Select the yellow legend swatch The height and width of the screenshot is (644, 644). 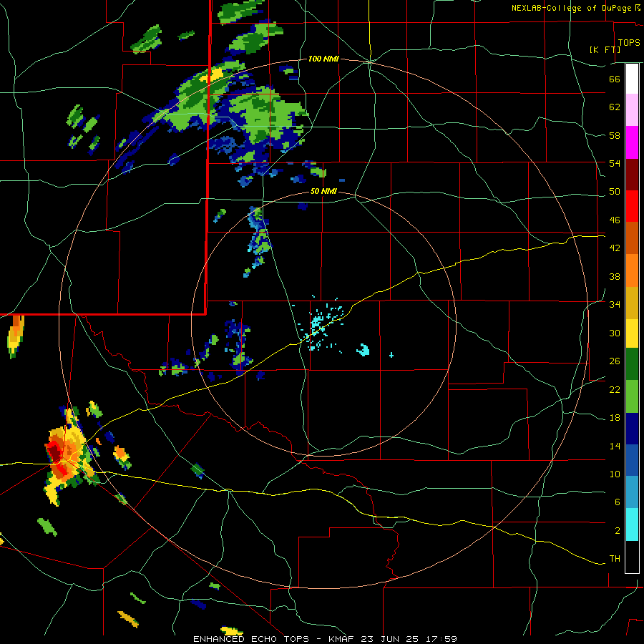tap(632, 333)
